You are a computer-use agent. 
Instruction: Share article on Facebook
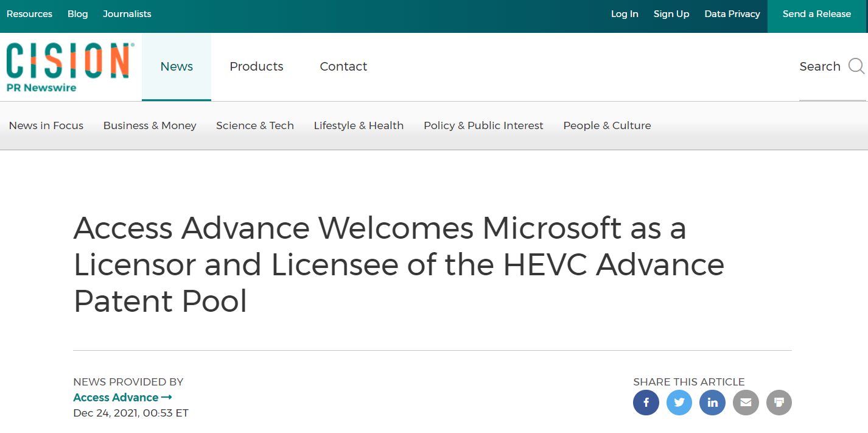pos(646,403)
